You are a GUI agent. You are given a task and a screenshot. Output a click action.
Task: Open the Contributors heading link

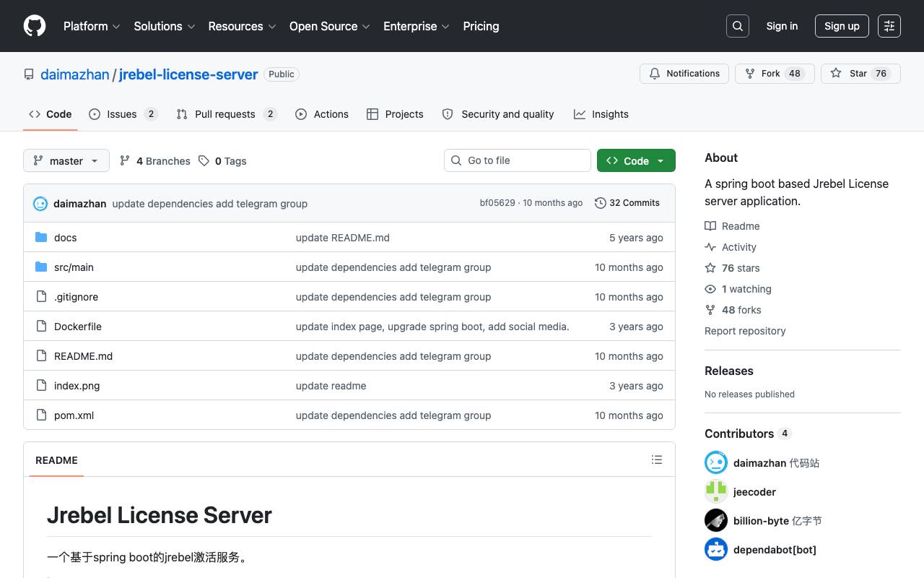(x=748, y=433)
